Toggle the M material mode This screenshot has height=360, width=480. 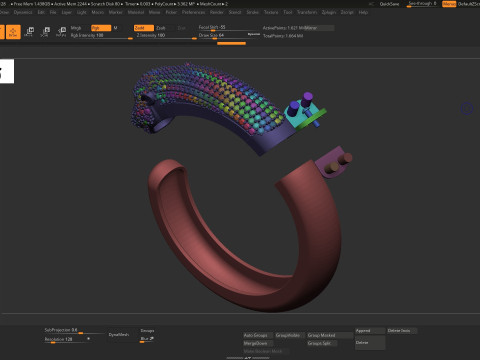[x=116, y=28]
